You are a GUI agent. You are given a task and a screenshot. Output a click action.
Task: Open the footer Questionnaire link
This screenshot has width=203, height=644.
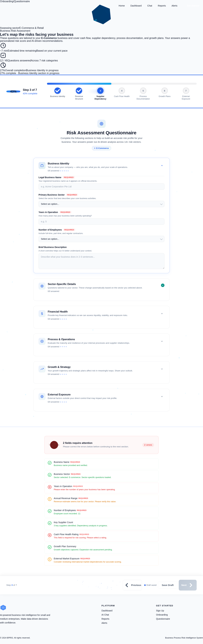(x=163, y=619)
